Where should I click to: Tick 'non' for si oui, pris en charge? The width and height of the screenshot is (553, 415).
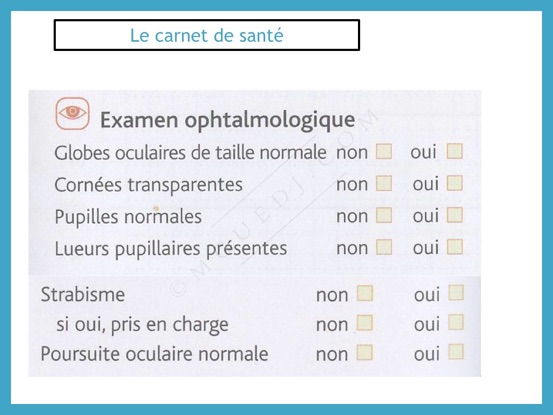[x=365, y=323]
